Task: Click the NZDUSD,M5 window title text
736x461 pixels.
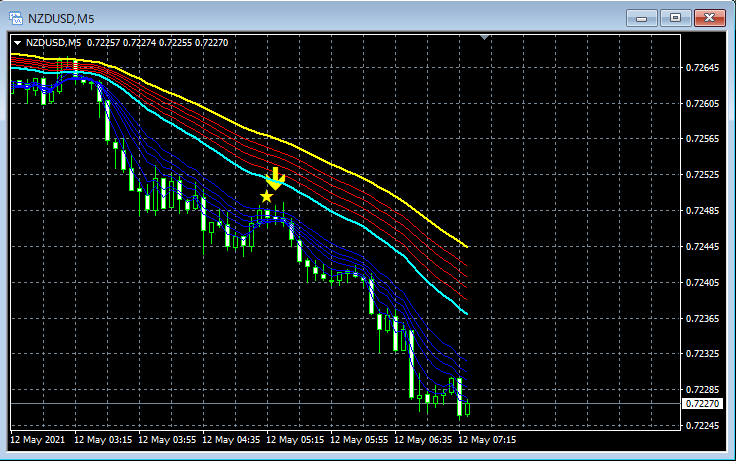Action: [x=61, y=19]
